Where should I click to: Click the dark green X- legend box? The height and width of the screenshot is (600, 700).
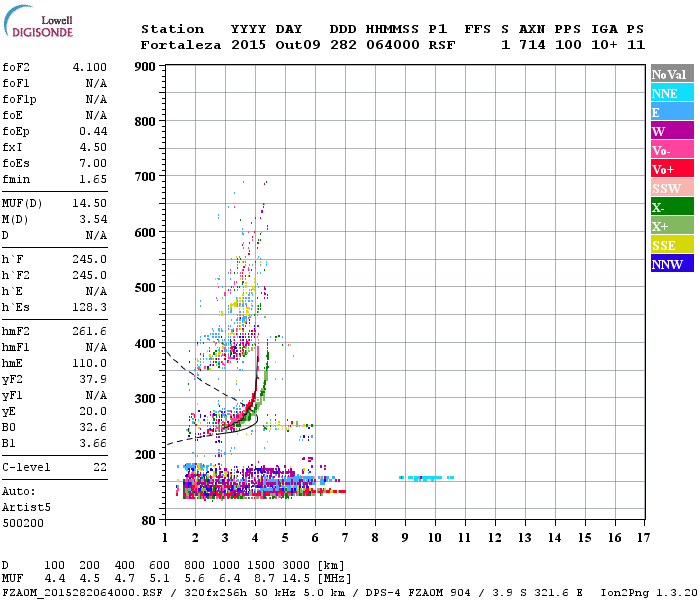(672, 207)
